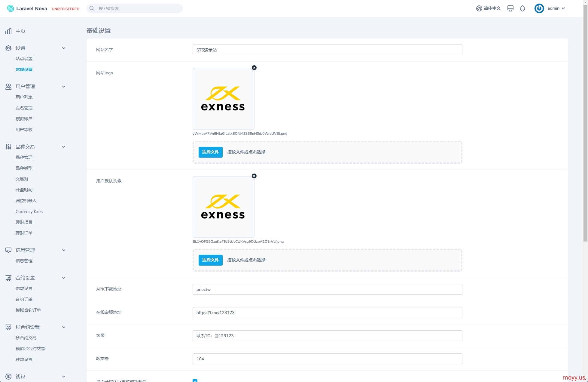Image resolution: width=588 pixels, height=382 pixels.
Task: Open 站点设置 in sidebar
Action: coord(24,59)
